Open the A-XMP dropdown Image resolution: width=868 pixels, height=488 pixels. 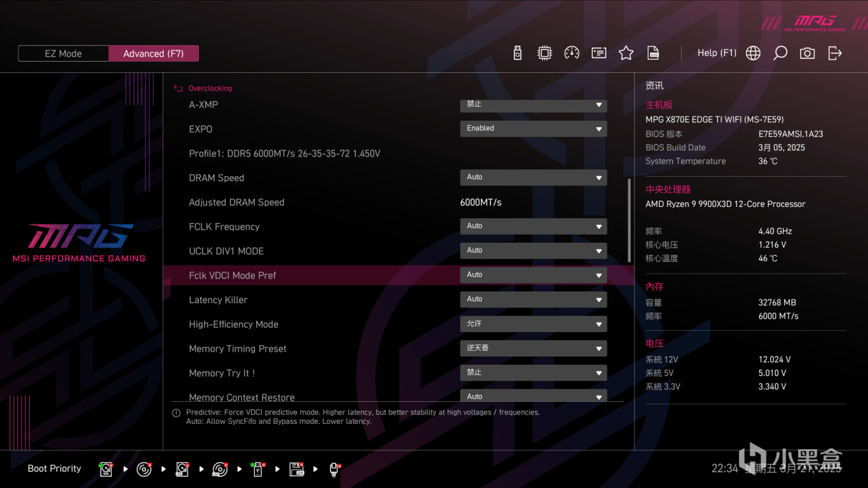tap(533, 104)
